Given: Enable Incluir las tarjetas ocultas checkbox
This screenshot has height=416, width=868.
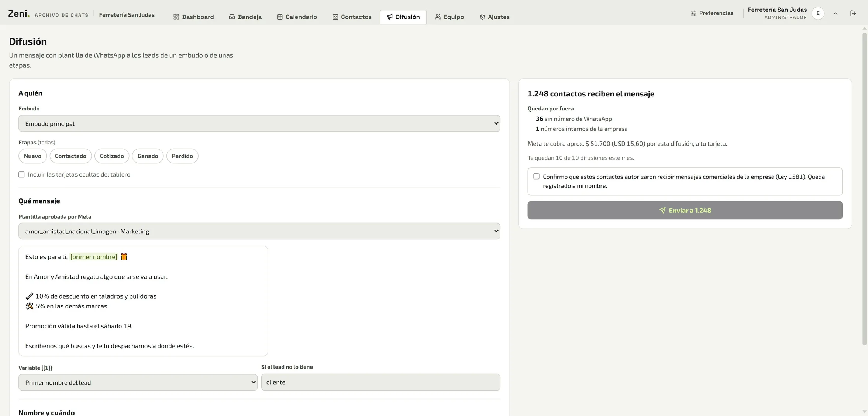Looking at the screenshot, I should (21, 174).
